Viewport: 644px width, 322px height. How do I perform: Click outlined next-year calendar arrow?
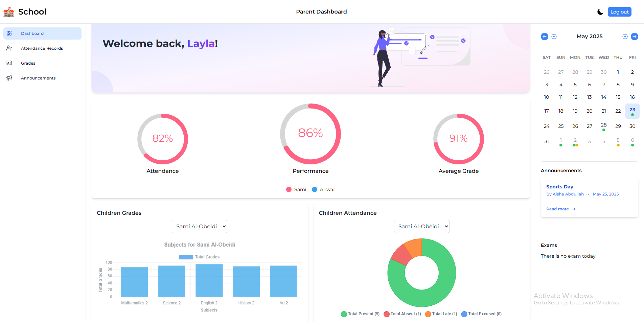click(625, 37)
